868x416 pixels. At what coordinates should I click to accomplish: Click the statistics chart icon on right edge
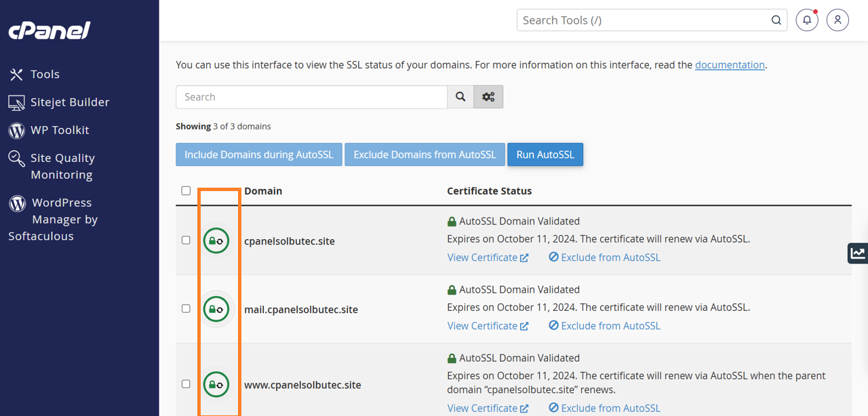(x=857, y=253)
